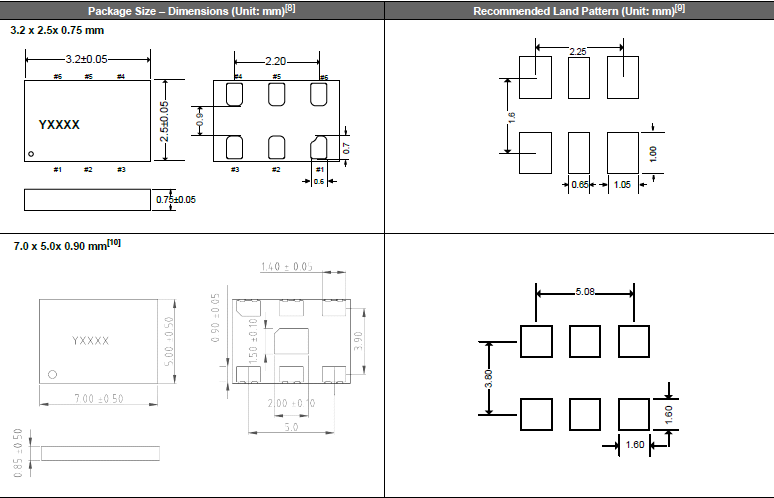Click the YXXXX marking on 3.2 mm package
This screenshot has width=774, height=498.
coord(59,125)
